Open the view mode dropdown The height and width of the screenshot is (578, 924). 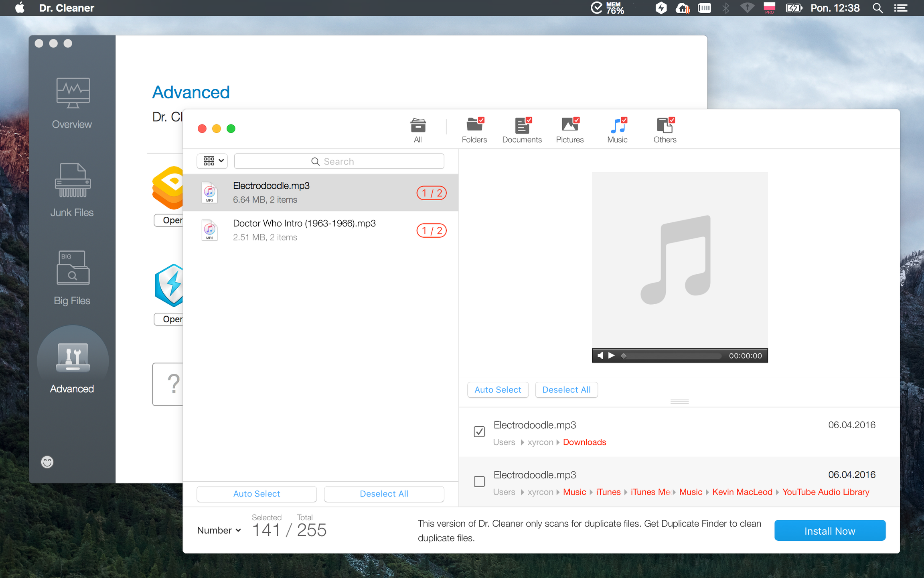click(212, 161)
